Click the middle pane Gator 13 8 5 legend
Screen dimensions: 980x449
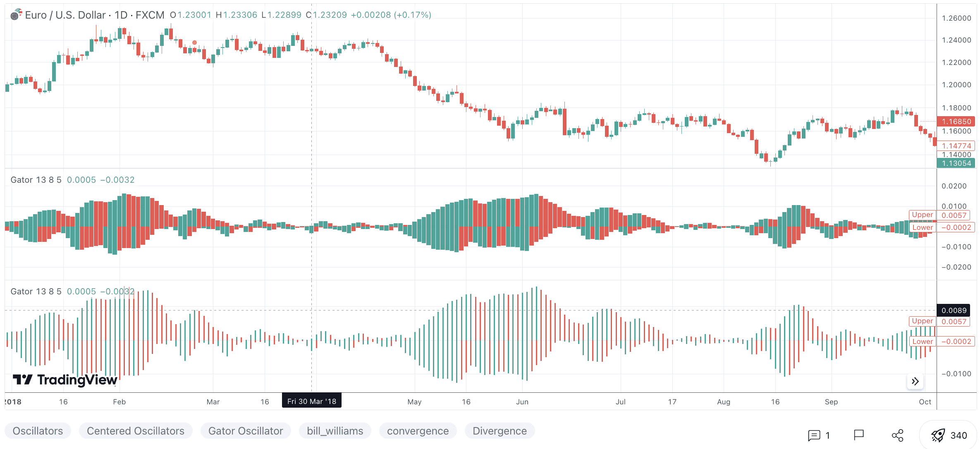(x=36, y=180)
